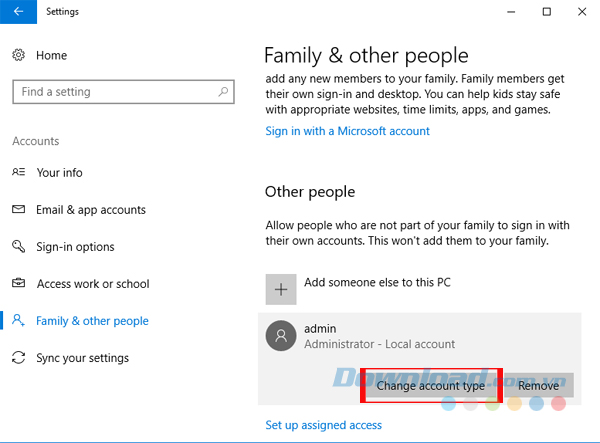Click the Sign-in options key icon

pyautogui.click(x=19, y=247)
